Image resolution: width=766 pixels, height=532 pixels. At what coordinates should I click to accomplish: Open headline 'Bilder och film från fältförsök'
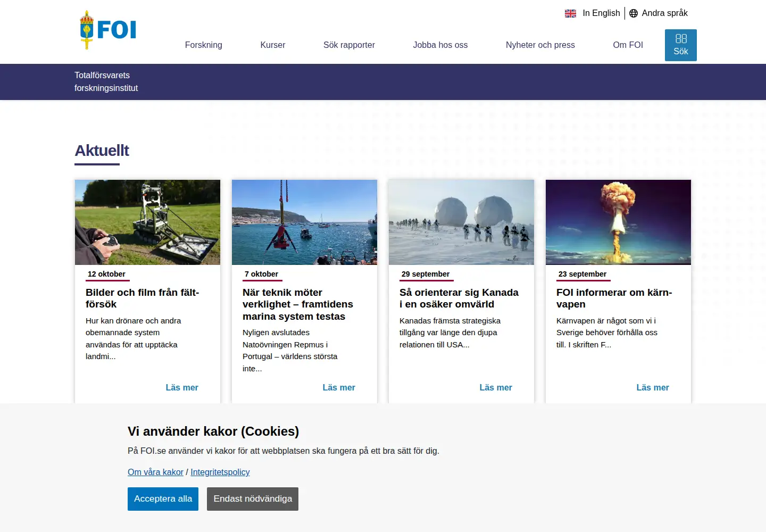[x=143, y=298]
